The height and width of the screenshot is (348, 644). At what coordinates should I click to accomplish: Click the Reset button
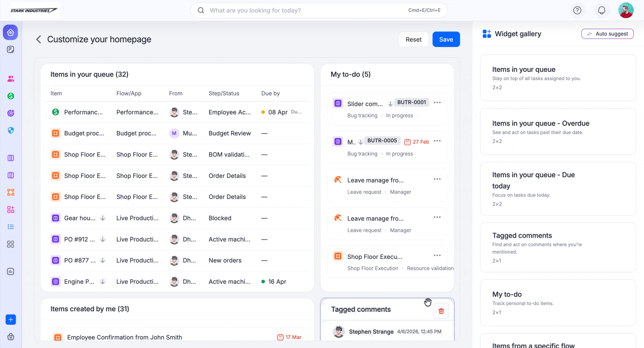coord(413,39)
